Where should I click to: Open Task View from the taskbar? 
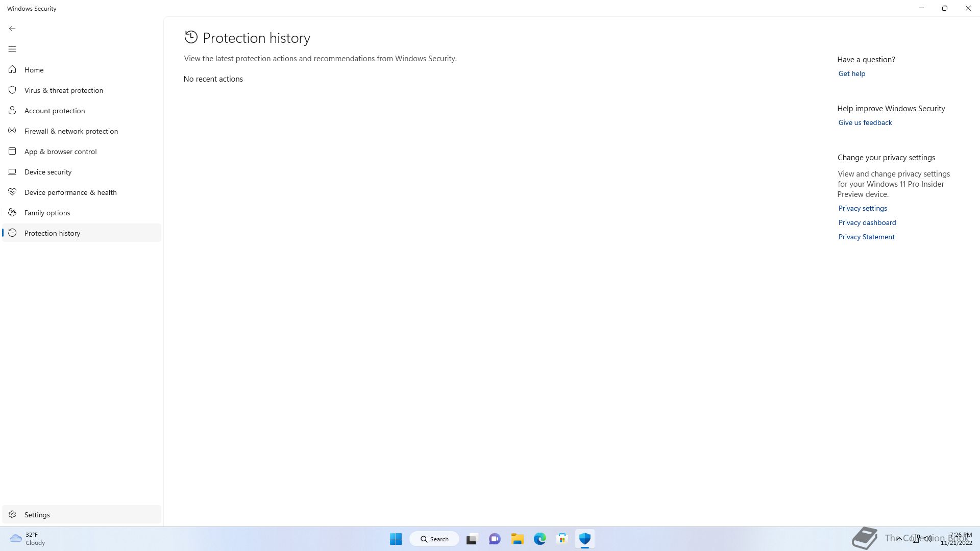click(x=472, y=539)
